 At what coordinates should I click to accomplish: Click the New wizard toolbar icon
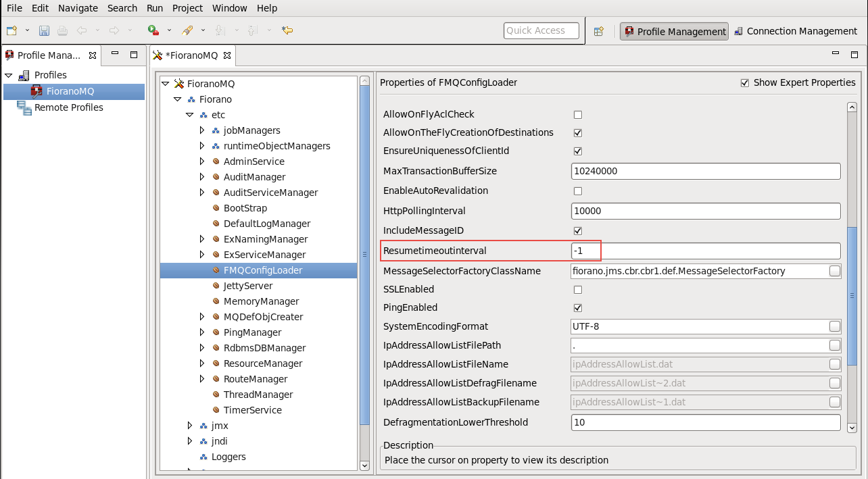[x=11, y=30]
